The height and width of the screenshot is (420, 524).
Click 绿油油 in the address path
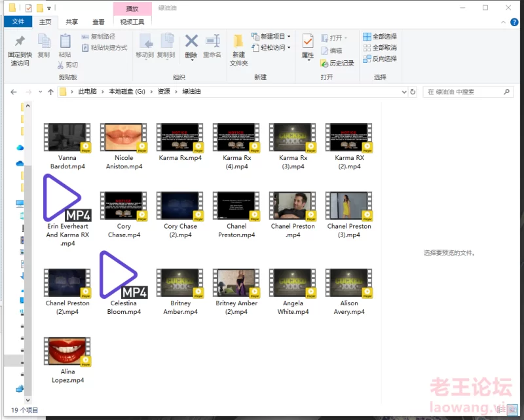point(191,91)
